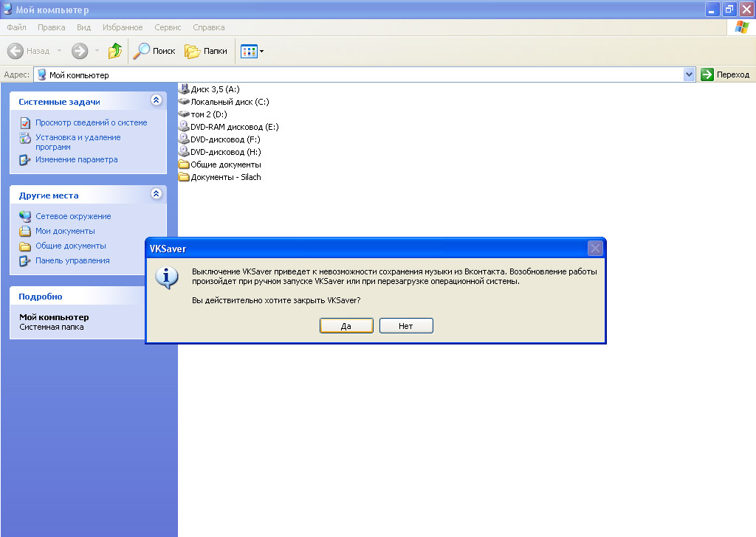Viewport: 756px width, 537px height.
Task: Open Forward button history dropdown arrow
Action: pos(97,51)
